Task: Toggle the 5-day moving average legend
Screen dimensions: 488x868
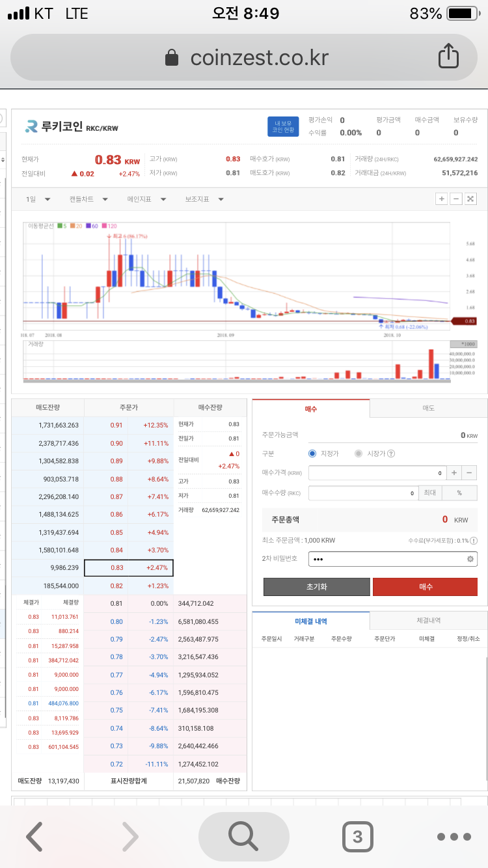Action: click(62, 226)
